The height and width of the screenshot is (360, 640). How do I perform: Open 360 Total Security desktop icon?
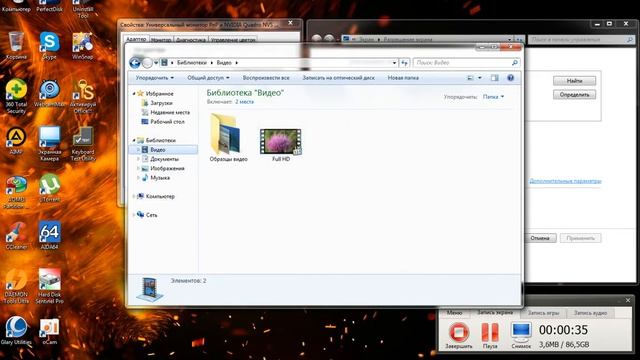tap(16, 96)
